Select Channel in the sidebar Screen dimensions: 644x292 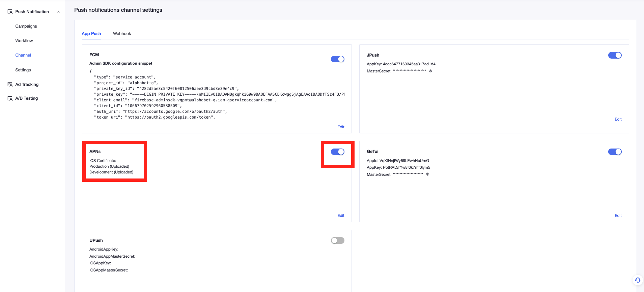click(23, 55)
